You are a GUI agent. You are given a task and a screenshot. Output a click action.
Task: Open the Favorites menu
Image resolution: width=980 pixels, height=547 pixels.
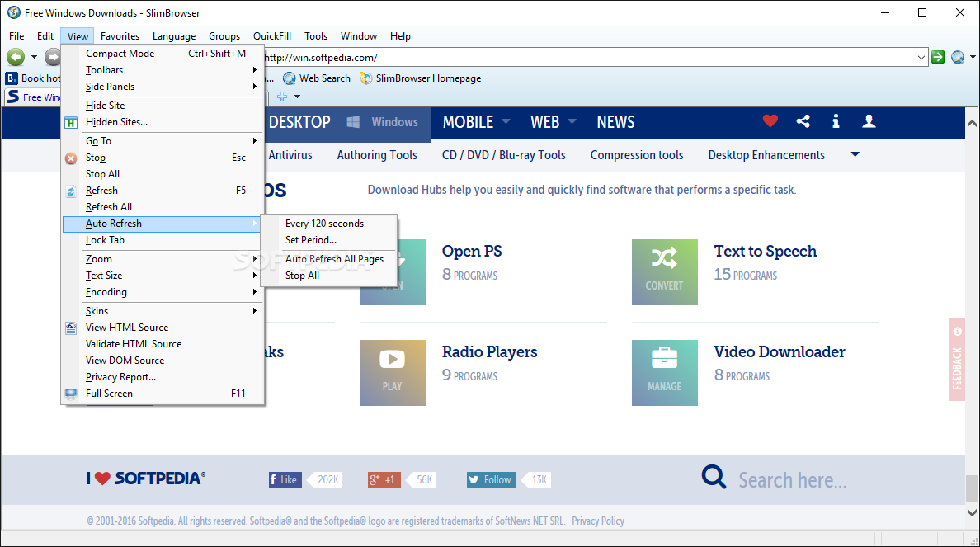pyautogui.click(x=120, y=36)
